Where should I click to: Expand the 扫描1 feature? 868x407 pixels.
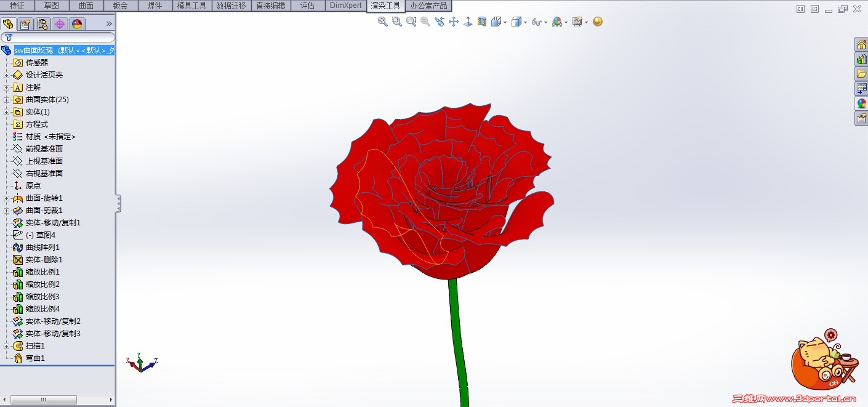6,346
